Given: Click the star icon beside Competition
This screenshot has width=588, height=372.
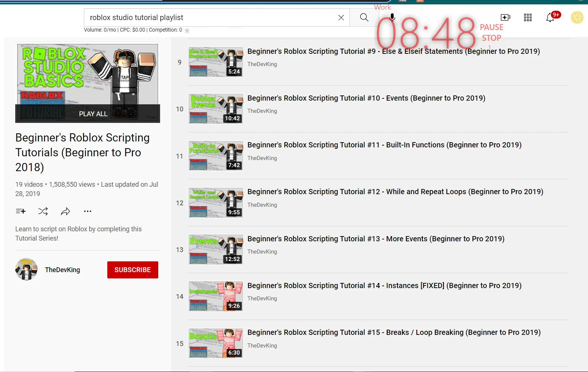Looking at the screenshot, I should click(187, 30).
